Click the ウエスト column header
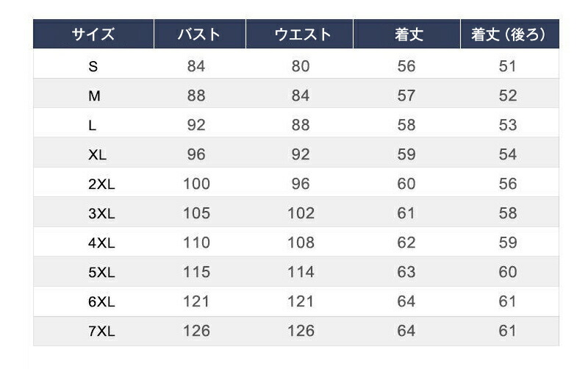Screen dimensions: 588x369 [301, 35]
